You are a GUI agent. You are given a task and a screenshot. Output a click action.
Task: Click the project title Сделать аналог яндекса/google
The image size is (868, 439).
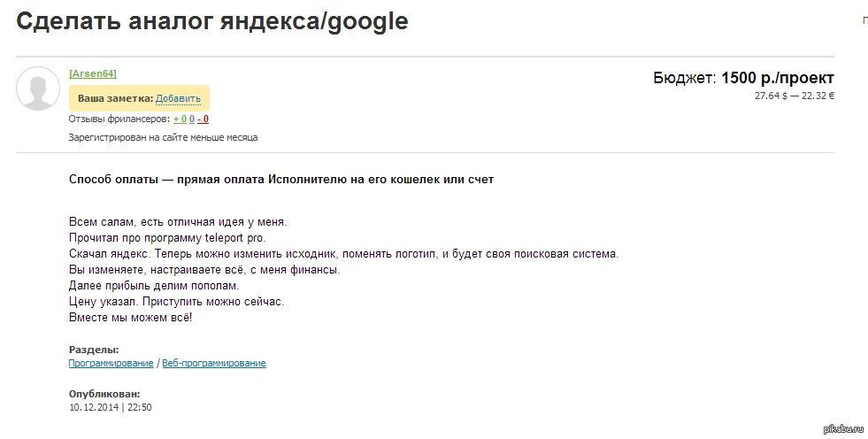click(x=212, y=22)
